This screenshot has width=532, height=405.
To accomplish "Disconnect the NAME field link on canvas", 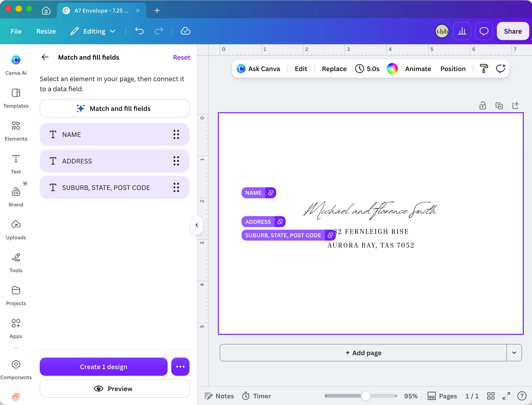I will click(x=271, y=193).
